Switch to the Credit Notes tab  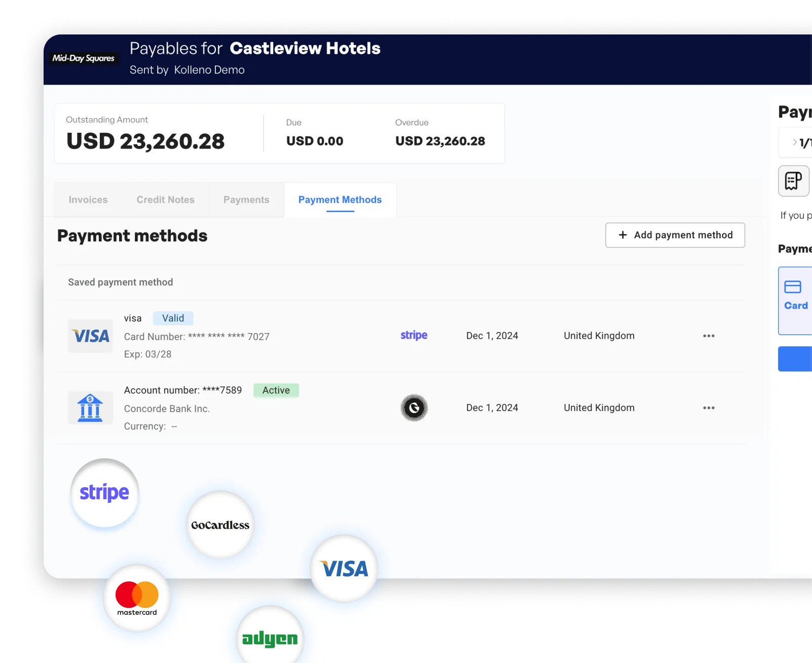(166, 200)
